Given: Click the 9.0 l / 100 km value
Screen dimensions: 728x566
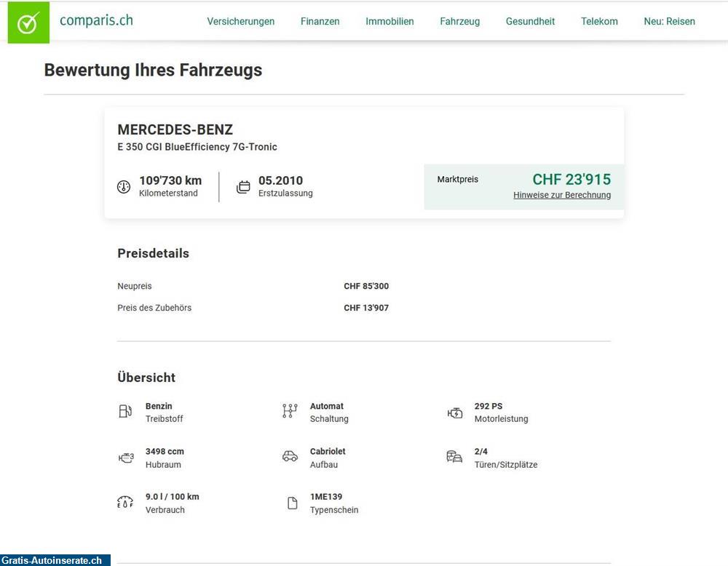Looking at the screenshot, I should pos(173,497).
